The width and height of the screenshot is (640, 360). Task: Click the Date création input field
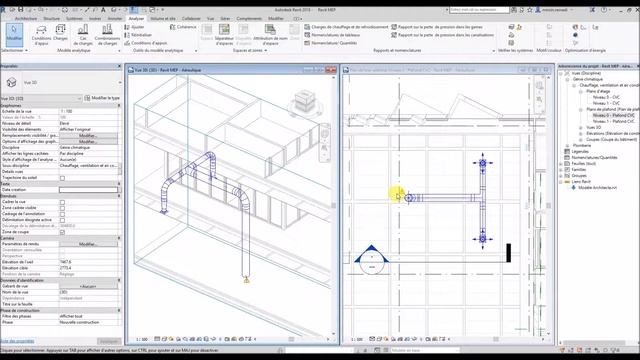(x=88, y=190)
